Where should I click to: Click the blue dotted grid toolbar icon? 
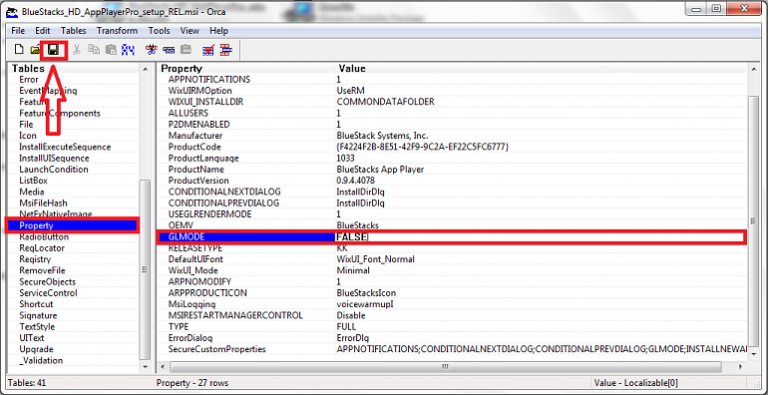coord(128,49)
